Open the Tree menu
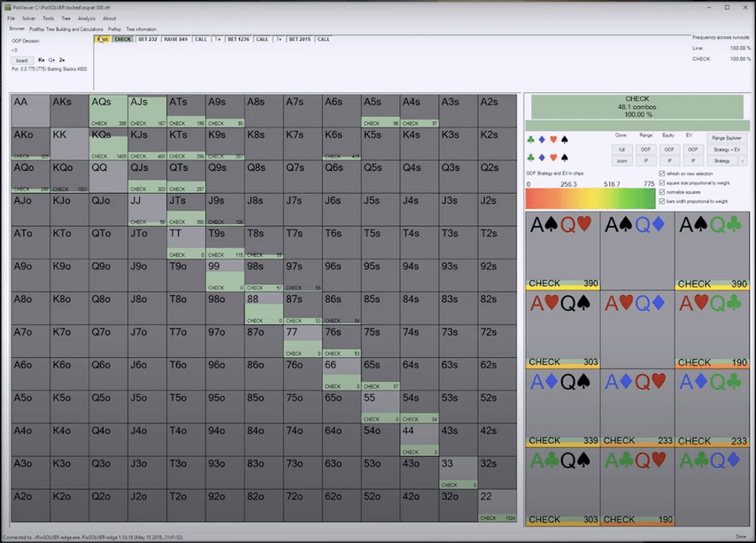Viewport: 756px width, 543px height. [x=66, y=19]
